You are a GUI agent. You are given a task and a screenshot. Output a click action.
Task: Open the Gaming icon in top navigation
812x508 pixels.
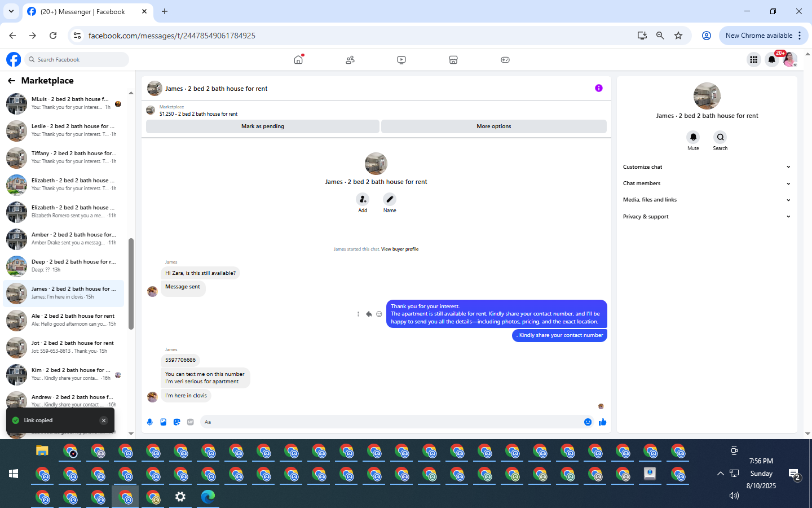pyautogui.click(x=505, y=59)
